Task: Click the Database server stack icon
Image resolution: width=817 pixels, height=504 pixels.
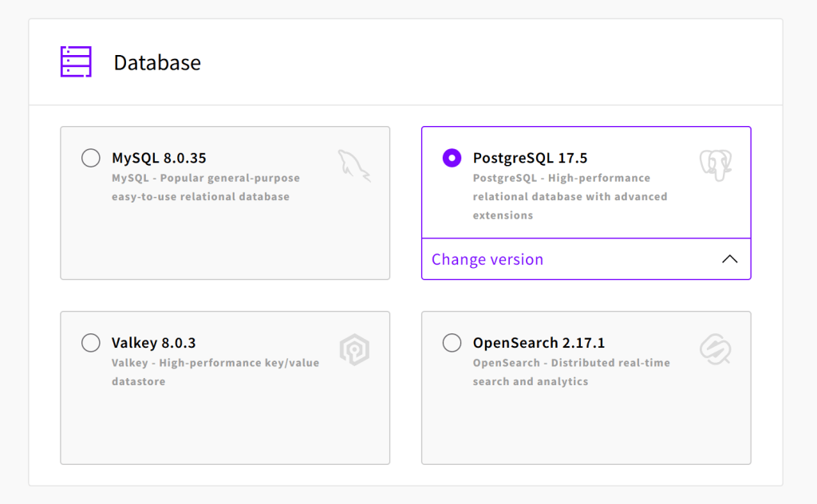Action: click(x=76, y=61)
